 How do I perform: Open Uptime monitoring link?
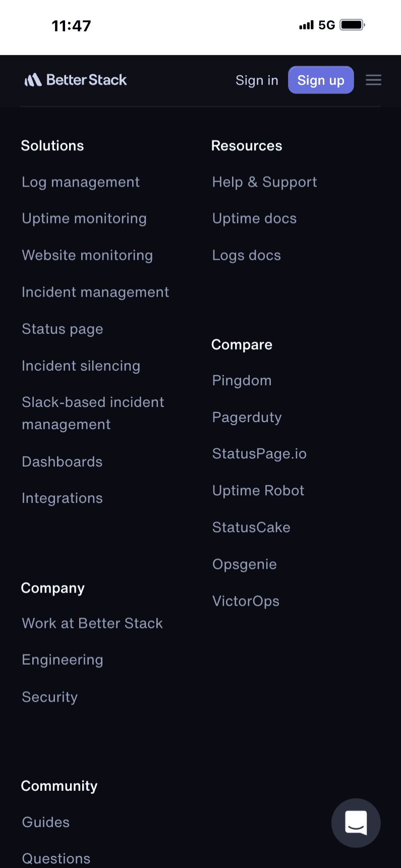pyautogui.click(x=84, y=218)
